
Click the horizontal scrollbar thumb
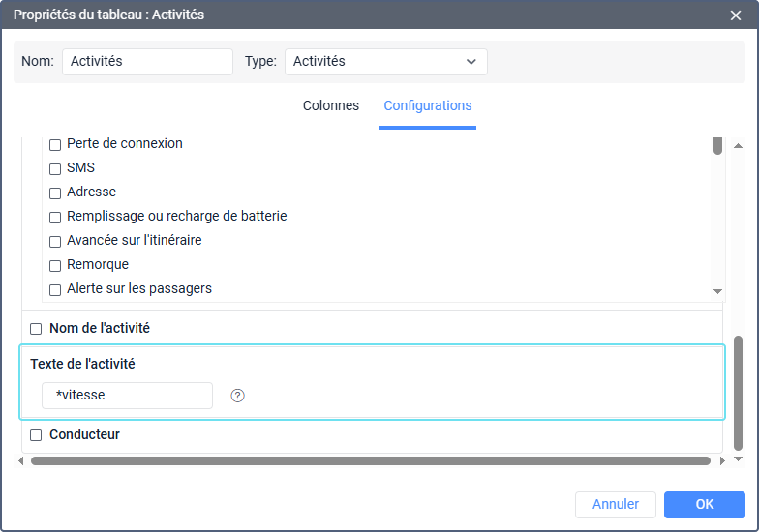370,460
